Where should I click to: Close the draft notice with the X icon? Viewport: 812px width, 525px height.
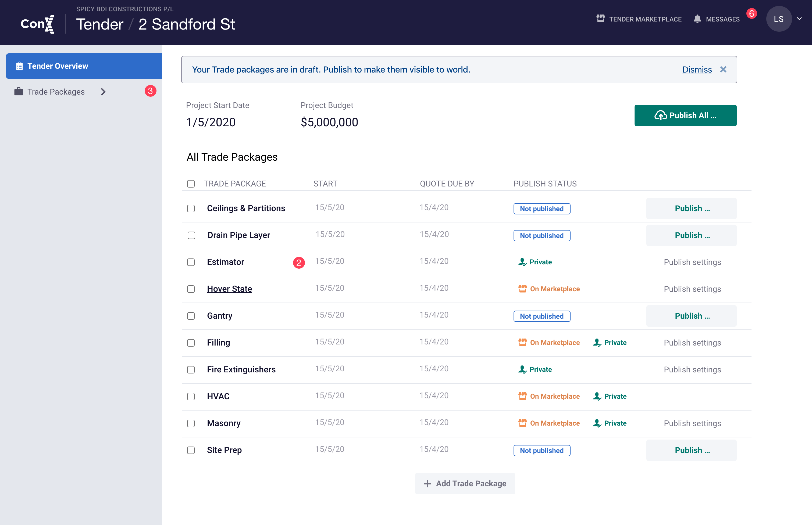click(x=723, y=70)
